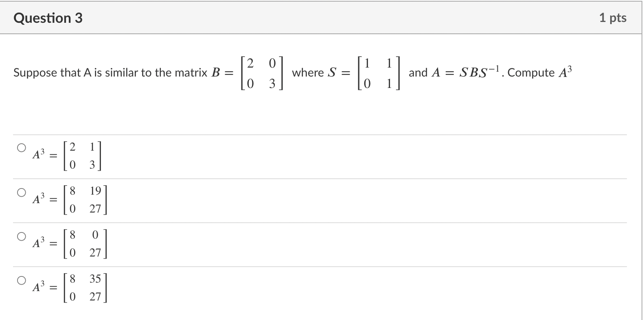Select the radio button for A³ = [8 35; 0 27]
Viewport: 644px width, 320px height.
point(21,280)
